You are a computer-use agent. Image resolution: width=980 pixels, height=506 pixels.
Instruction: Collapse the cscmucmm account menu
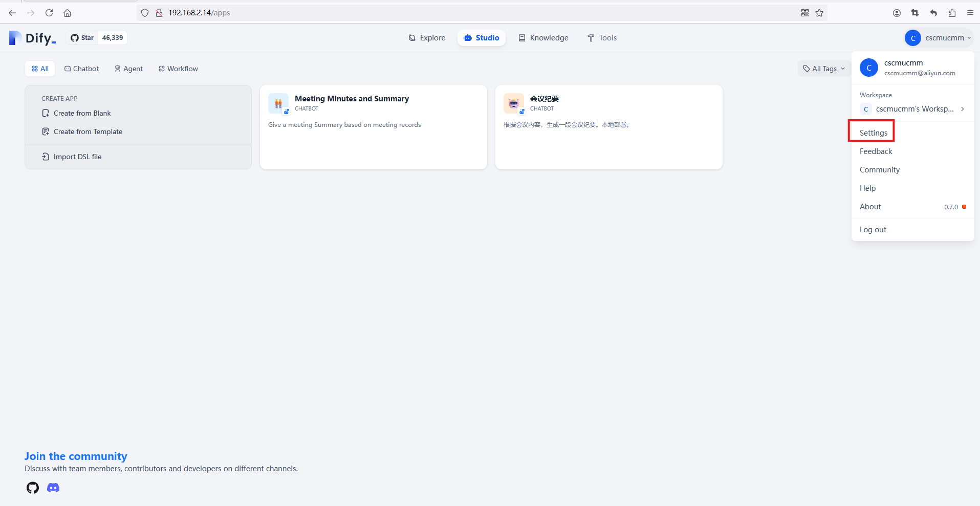coord(939,38)
